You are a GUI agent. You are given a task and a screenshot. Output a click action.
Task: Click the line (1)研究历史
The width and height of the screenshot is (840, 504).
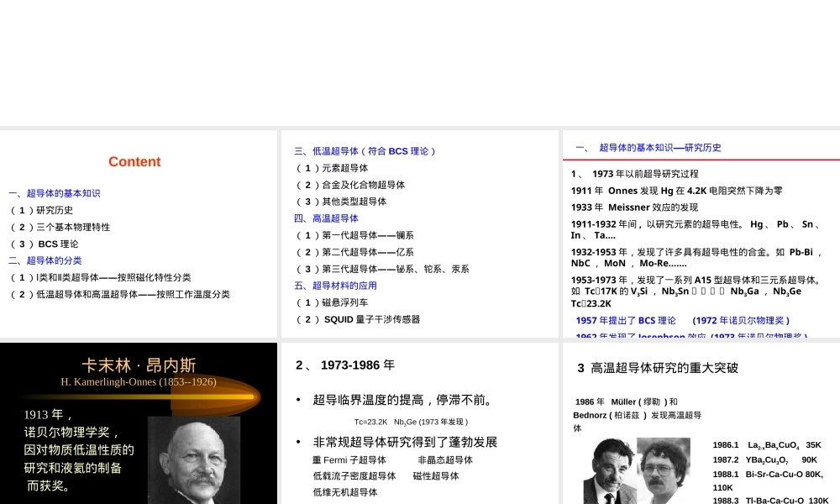coord(42,211)
